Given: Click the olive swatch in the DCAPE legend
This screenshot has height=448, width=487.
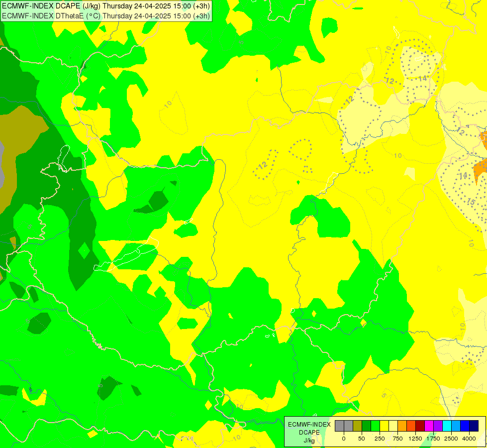Looking at the screenshot, I should click(x=358, y=426).
